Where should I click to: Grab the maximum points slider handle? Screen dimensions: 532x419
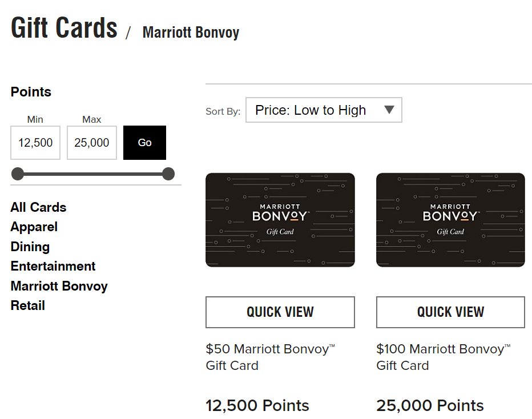pos(168,174)
